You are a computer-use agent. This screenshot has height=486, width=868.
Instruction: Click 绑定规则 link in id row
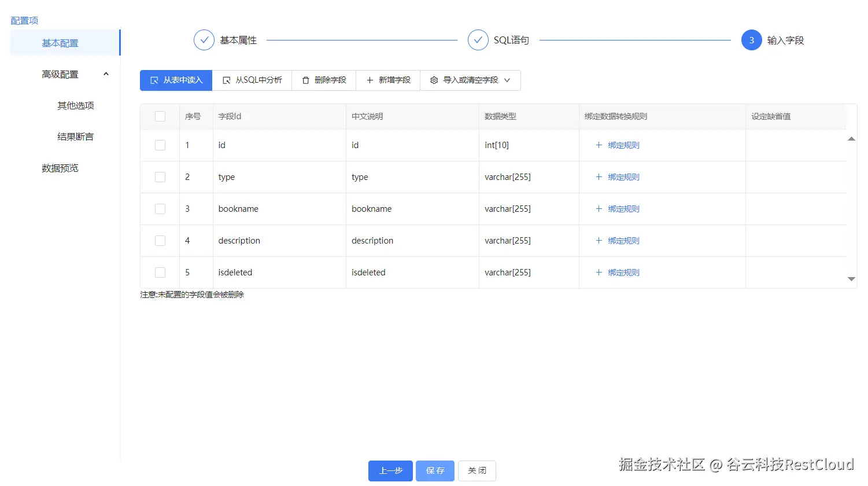(x=623, y=145)
